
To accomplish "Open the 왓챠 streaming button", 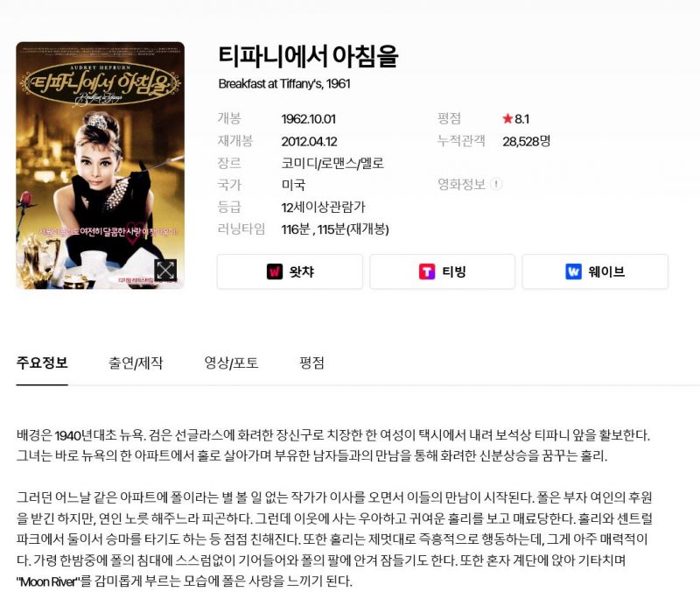I will 290,271.
